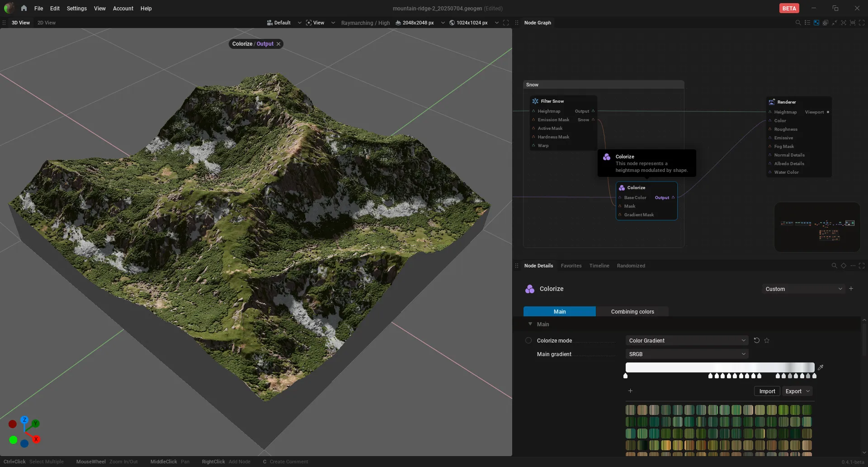Select the first gradient preset swatch
This screenshot has width=868, height=467.
click(630, 410)
